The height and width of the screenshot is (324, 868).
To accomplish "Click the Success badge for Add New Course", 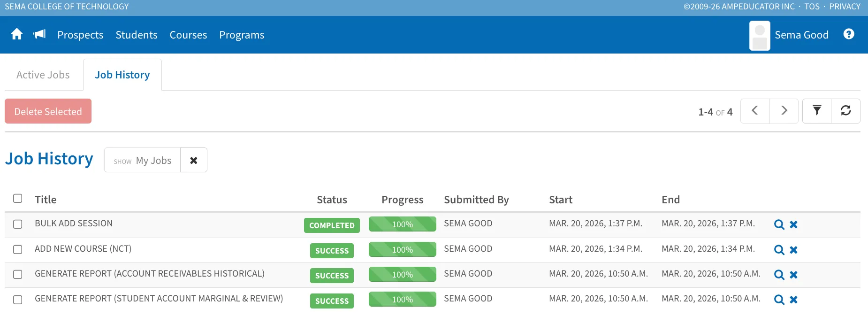I will [x=332, y=251].
